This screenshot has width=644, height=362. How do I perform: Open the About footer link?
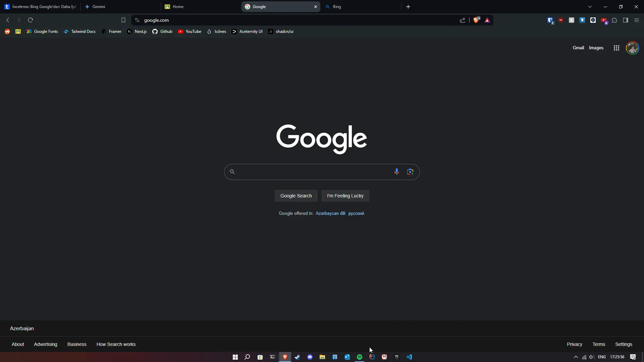(18, 344)
